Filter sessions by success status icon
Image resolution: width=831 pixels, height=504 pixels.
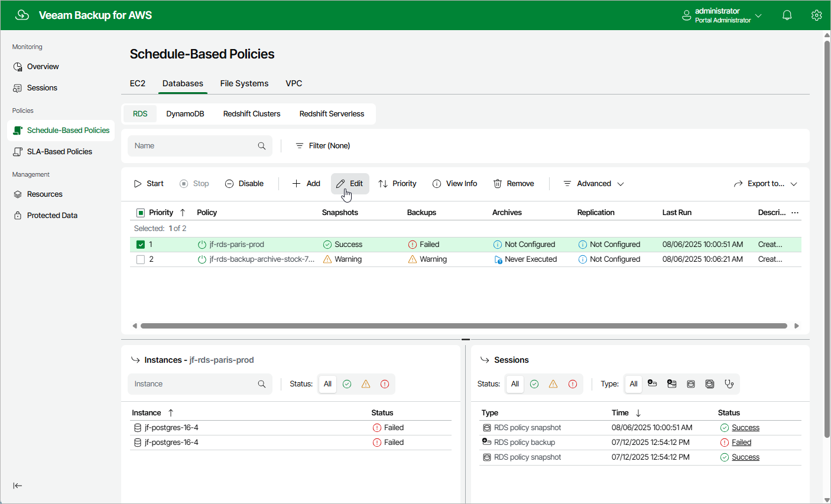coord(534,384)
